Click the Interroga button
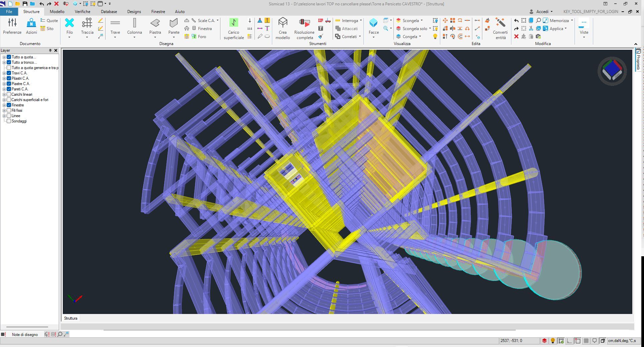This screenshot has width=644, height=347. coord(349,20)
